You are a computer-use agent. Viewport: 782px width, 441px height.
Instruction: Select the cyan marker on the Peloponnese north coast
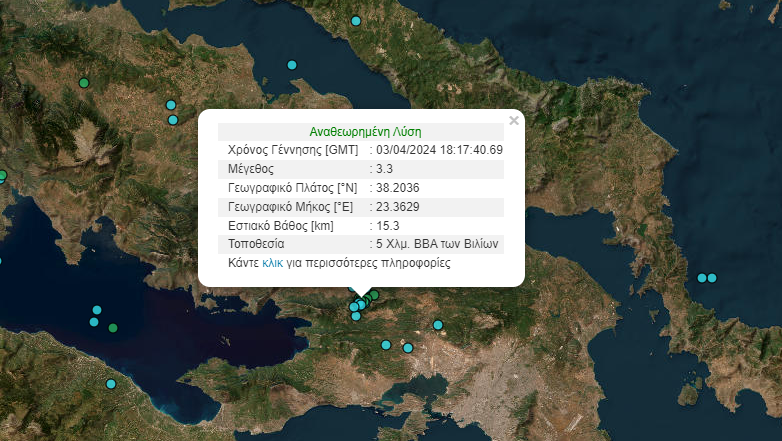point(111,384)
